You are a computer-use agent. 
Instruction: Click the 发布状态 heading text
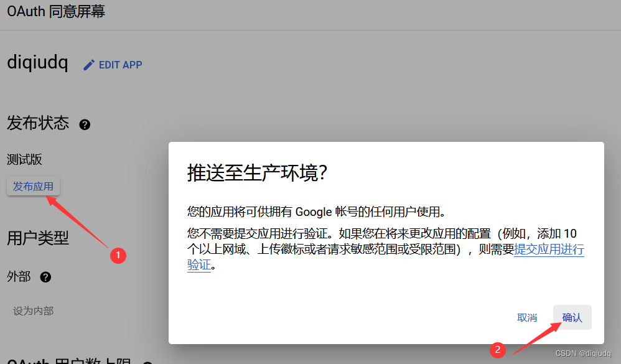tap(38, 123)
